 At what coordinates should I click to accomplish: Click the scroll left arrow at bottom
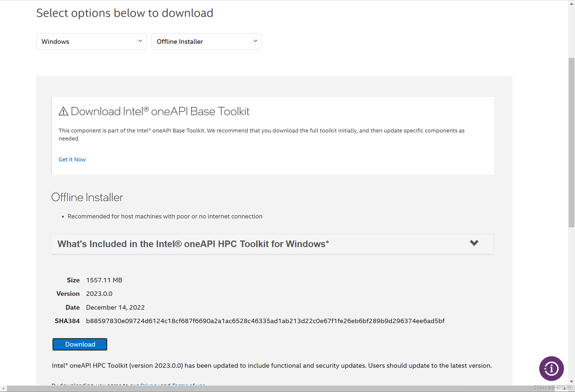pyautogui.click(x=3, y=388)
